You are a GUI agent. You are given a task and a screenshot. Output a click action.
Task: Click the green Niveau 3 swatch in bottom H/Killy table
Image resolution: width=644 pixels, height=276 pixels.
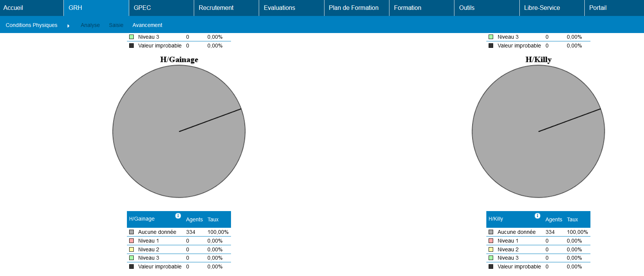[491, 258]
